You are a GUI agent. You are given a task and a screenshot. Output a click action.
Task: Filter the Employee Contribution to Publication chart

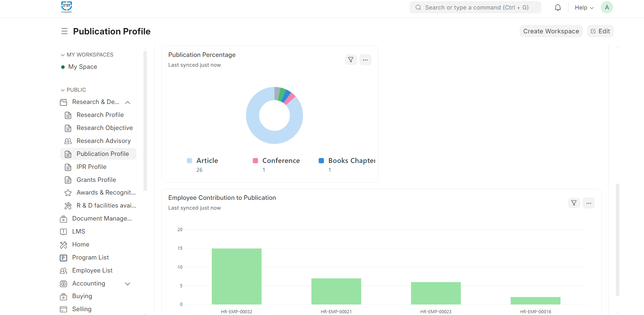point(574,203)
